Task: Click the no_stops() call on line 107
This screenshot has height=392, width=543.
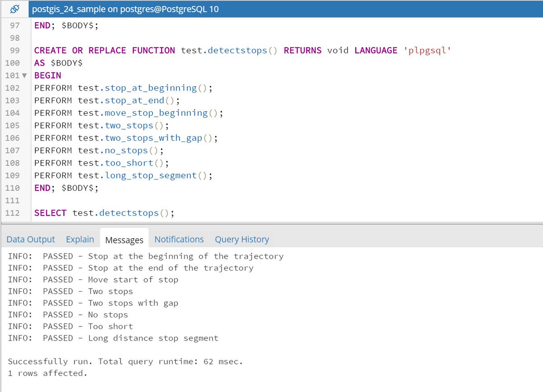Action: [132, 151]
